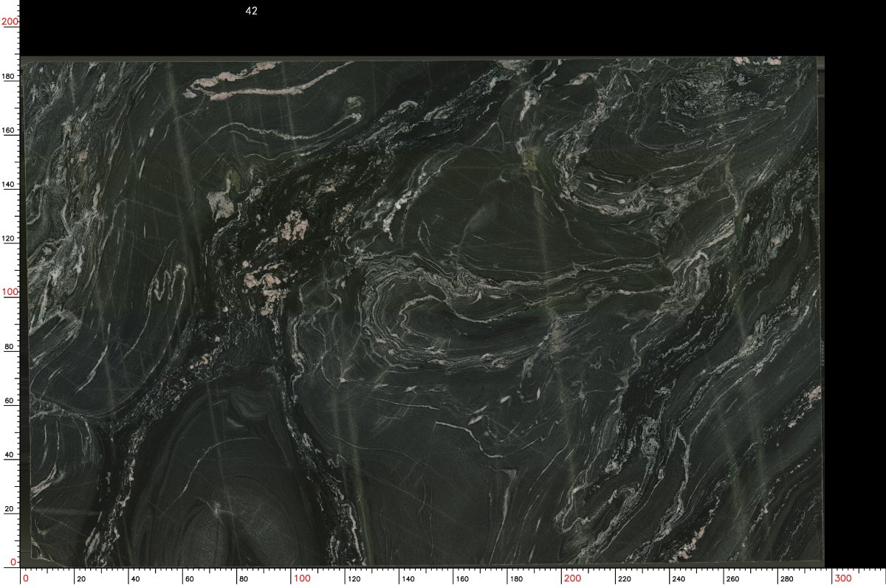This screenshot has width=886, height=588.
Task: Click the "140" label on horizontal ruler
Action: [x=408, y=579]
